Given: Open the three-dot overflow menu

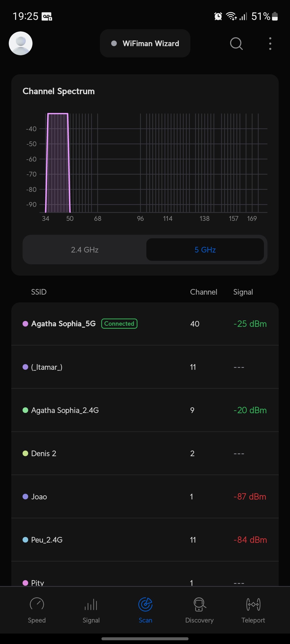Looking at the screenshot, I should tap(270, 43).
